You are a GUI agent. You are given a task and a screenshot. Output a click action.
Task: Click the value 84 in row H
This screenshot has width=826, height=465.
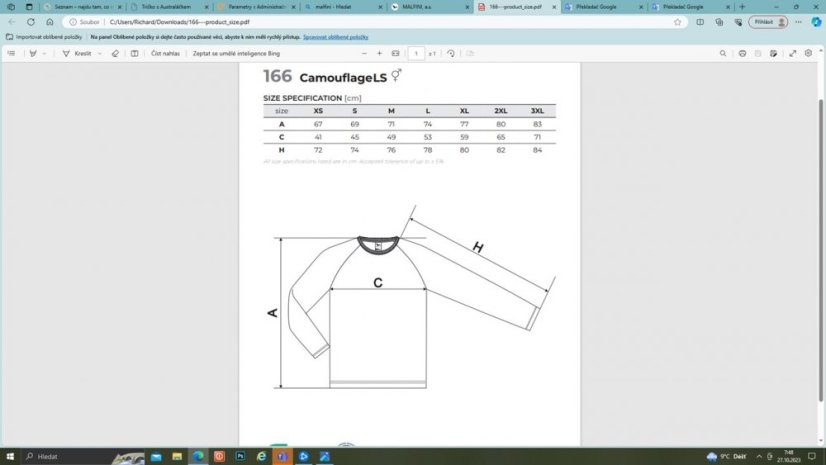537,150
